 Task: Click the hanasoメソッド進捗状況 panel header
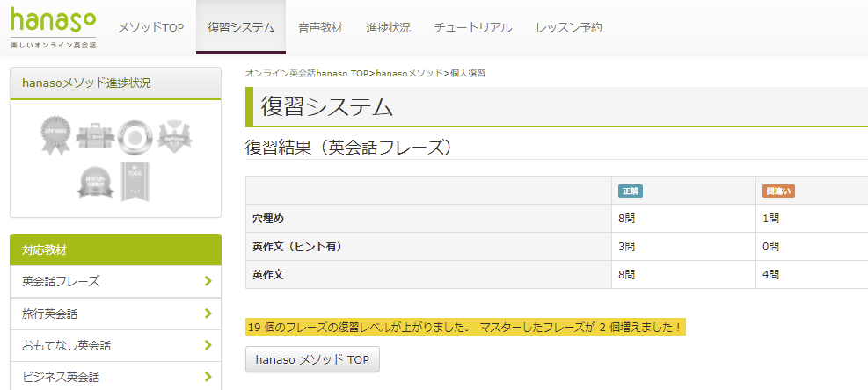(116, 83)
